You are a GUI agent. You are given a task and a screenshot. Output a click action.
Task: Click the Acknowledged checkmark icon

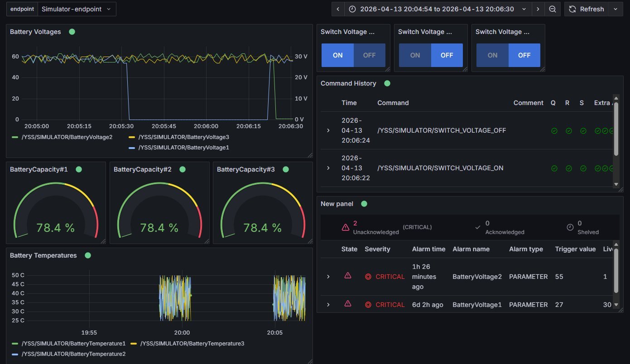click(477, 227)
